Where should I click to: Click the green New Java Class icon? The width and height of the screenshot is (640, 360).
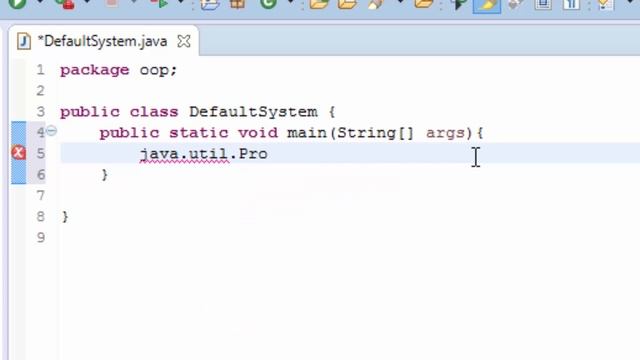point(268,4)
